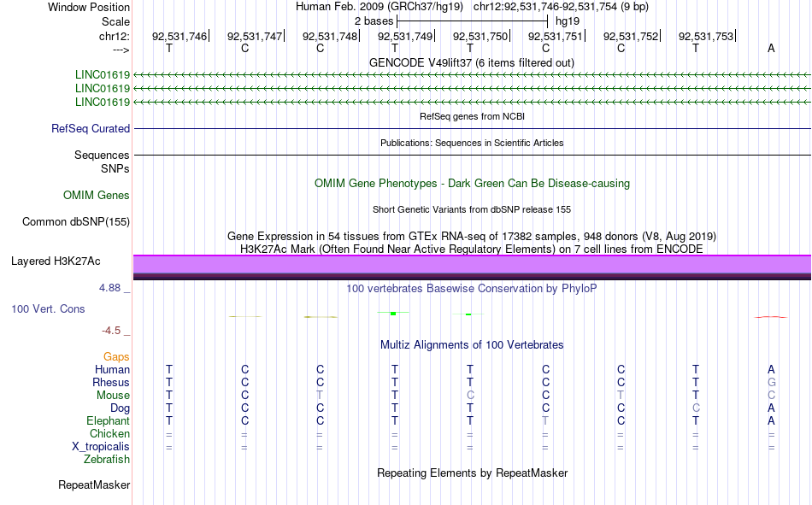Click position label 92,531,749
812x505 pixels.
click(x=405, y=36)
